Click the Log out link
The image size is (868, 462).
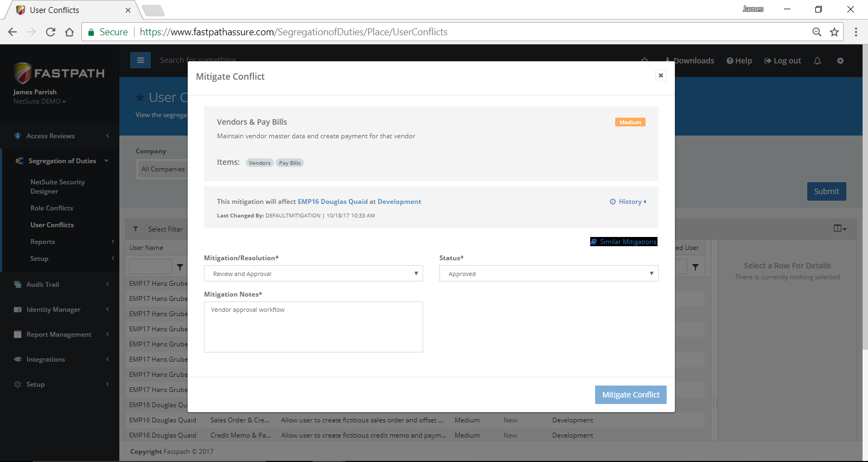783,61
